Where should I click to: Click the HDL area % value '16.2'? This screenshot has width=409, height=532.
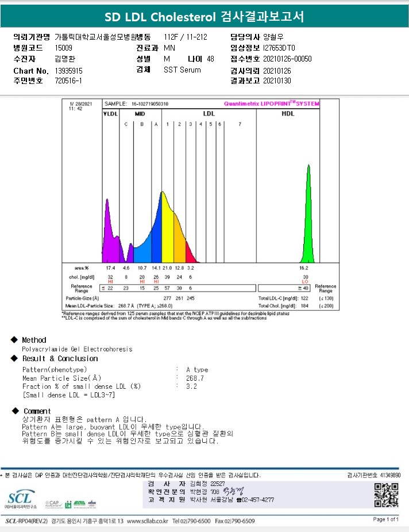pyautogui.click(x=304, y=268)
